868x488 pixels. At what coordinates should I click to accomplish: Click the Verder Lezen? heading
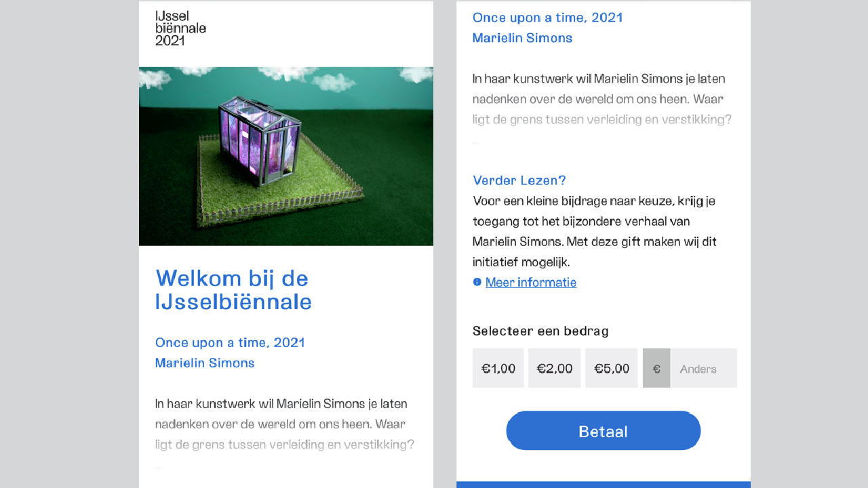pyautogui.click(x=519, y=180)
